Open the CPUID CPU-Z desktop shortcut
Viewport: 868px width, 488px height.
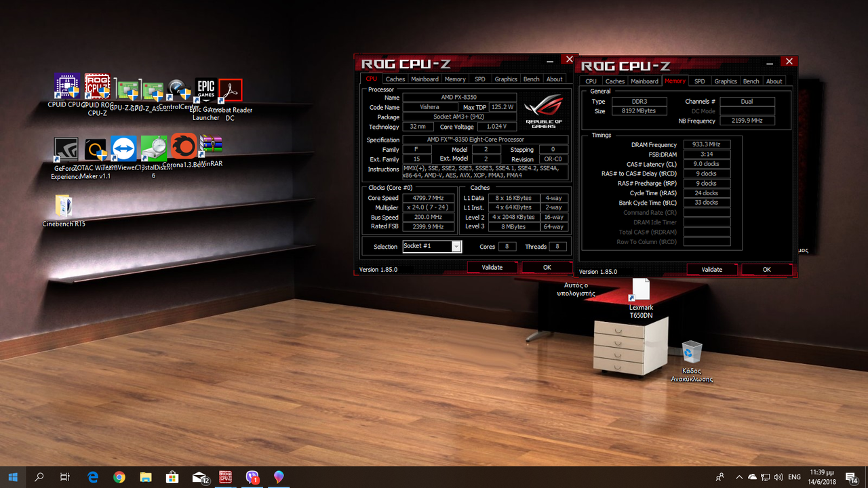(67, 91)
